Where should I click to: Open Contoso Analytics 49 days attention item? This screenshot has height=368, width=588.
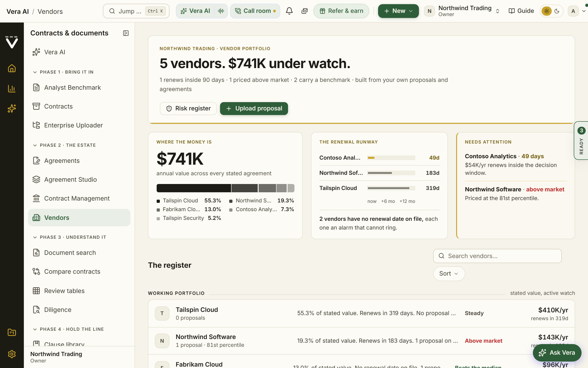click(x=516, y=164)
